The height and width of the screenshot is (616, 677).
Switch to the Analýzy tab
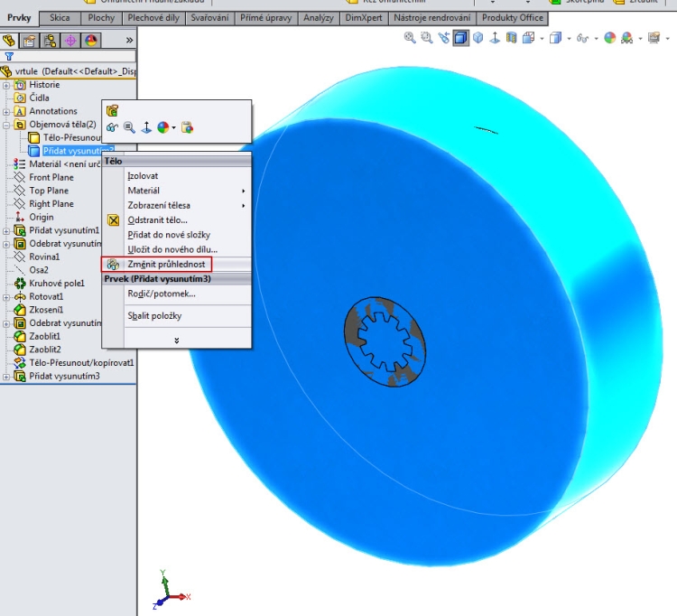pyautogui.click(x=319, y=18)
